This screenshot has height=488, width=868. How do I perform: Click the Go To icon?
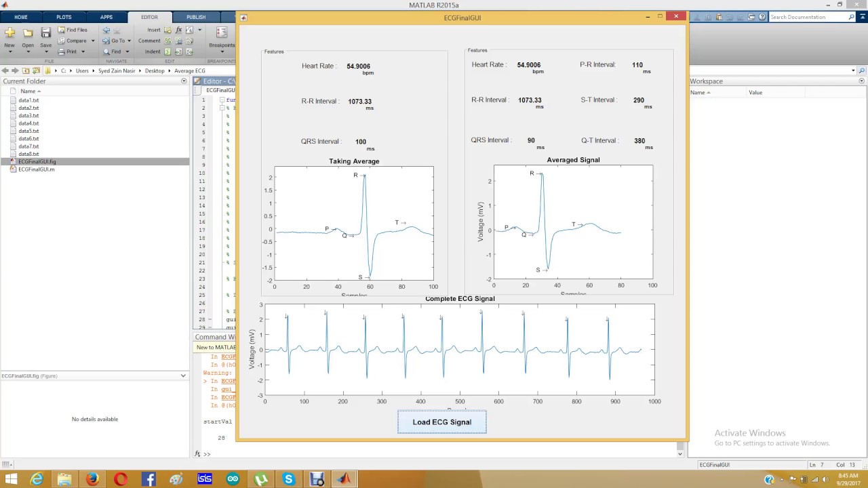click(106, 41)
